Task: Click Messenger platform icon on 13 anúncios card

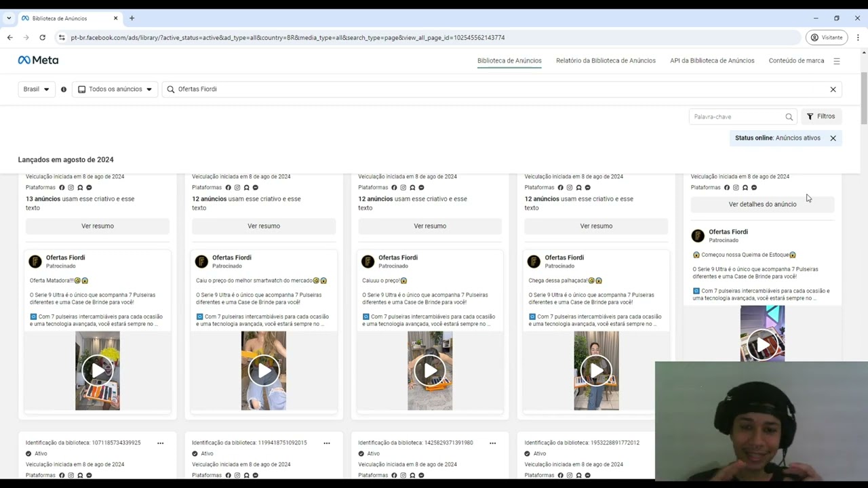Action: (x=89, y=188)
